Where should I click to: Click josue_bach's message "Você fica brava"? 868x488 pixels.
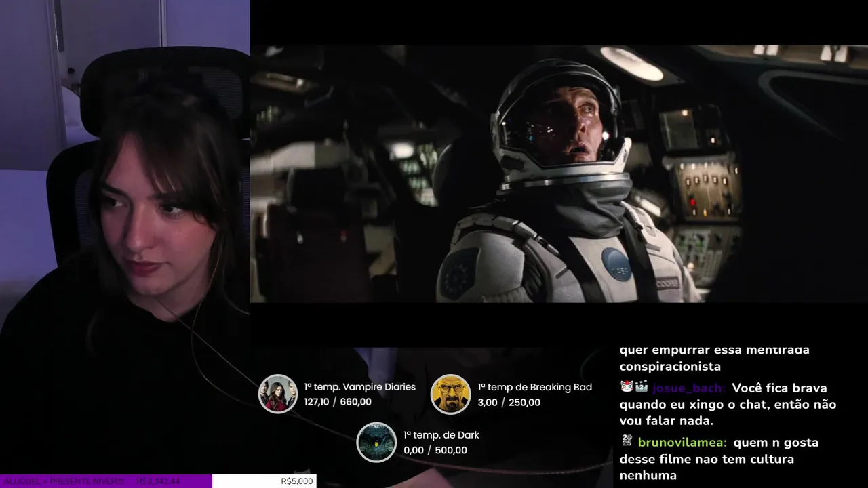click(x=779, y=388)
